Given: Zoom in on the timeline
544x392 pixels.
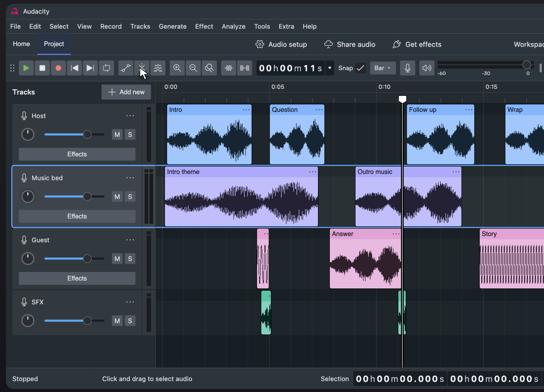Looking at the screenshot, I should pyautogui.click(x=177, y=68).
